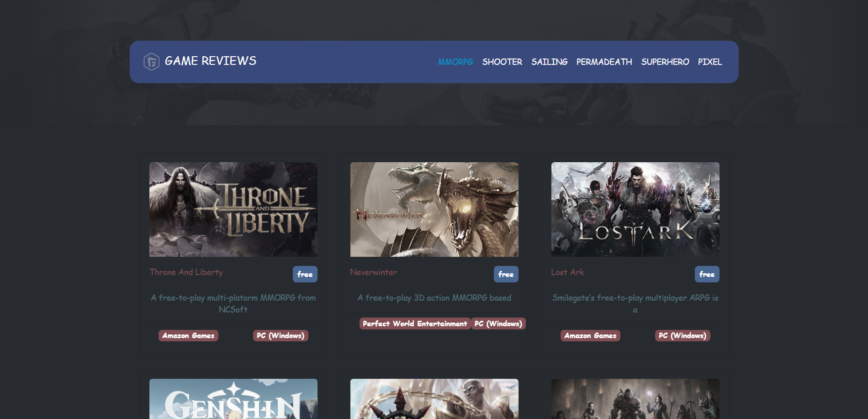This screenshot has width=868, height=419.
Task: Click the Neverwinter title link
Action: pyautogui.click(x=373, y=272)
